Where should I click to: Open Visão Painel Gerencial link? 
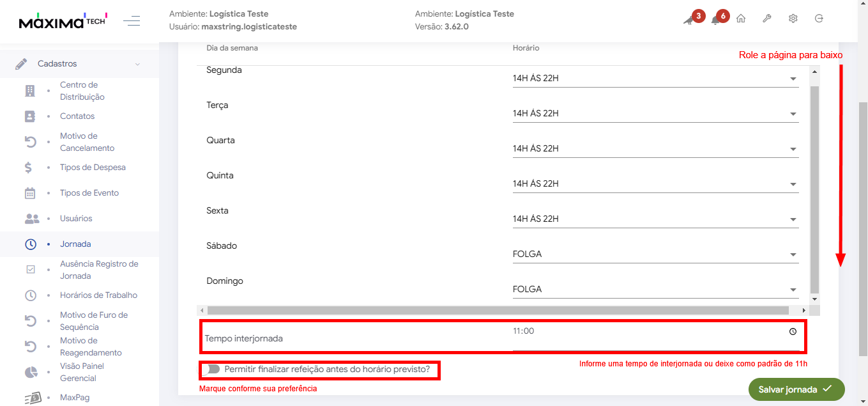click(82, 372)
